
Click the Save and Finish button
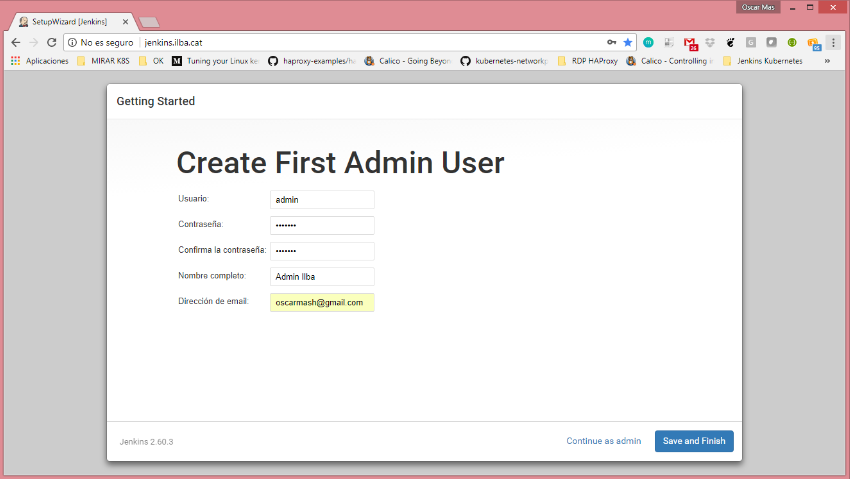coord(694,441)
